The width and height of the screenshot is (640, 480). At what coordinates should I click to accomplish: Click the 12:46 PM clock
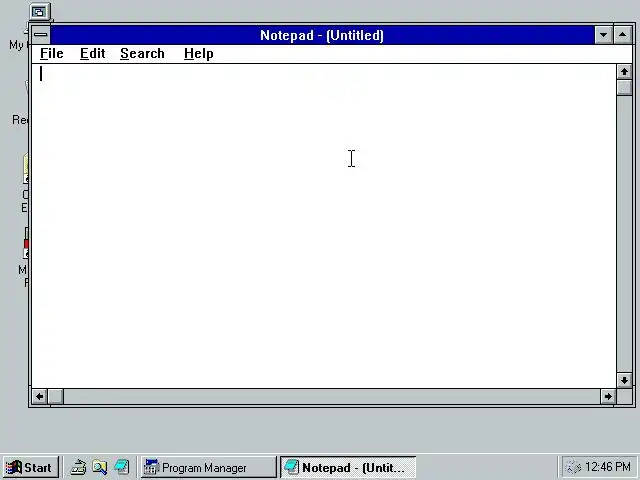click(608, 467)
